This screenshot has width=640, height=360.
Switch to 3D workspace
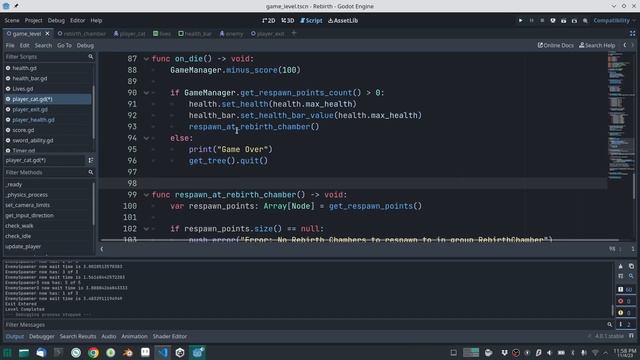[288, 20]
